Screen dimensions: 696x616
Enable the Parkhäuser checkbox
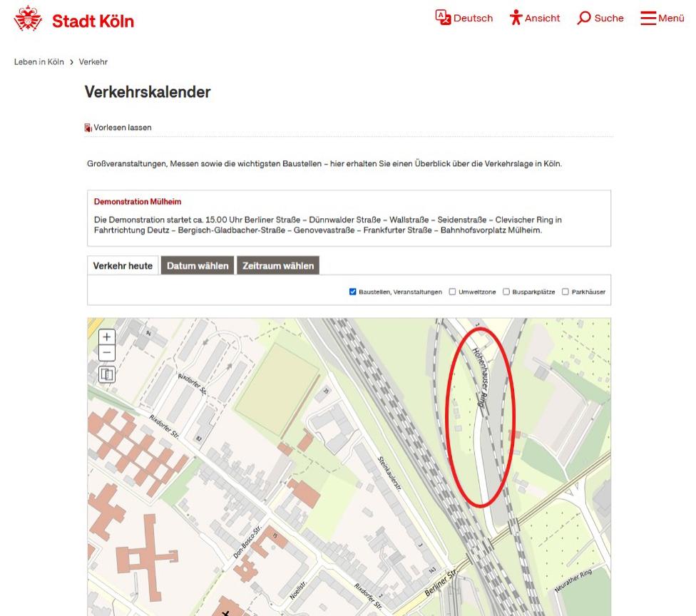(x=565, y=292)
